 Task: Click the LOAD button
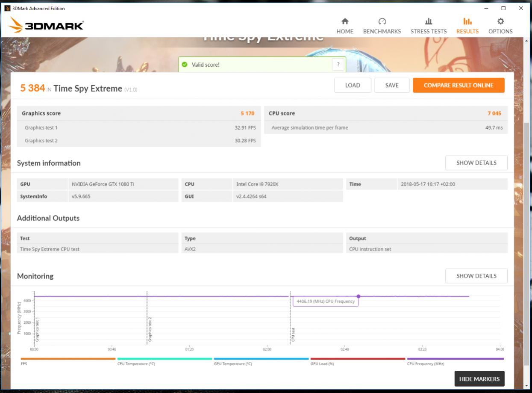(353, 85)
